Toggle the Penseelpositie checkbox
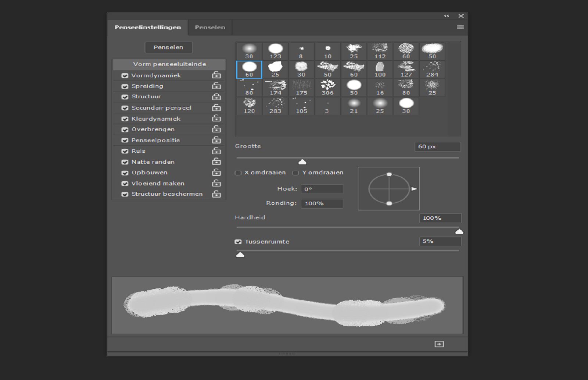588x380 pixels. click(125, 140)
